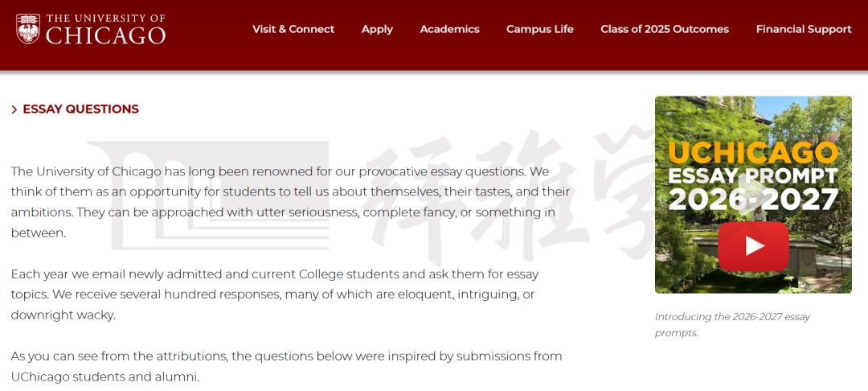
Task: Select the ESSAY QUESTIONS heading link
Action: tap(81, 109)
